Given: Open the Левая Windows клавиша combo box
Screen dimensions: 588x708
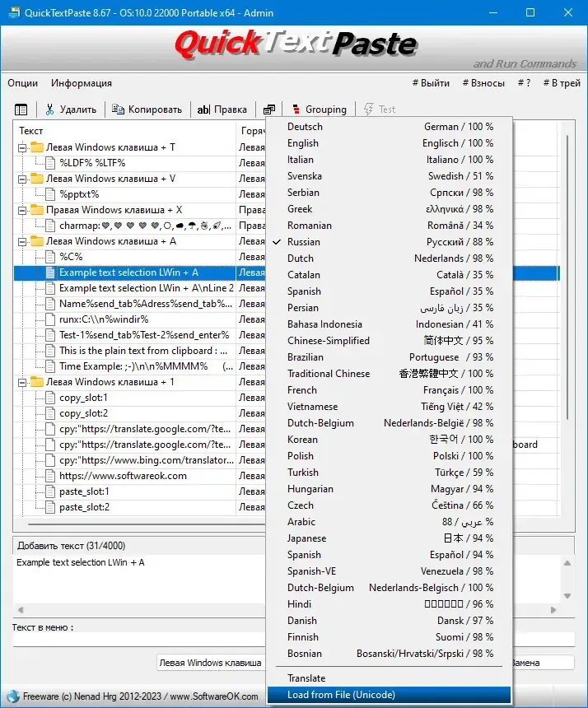Looking at the screenshot, I should pos(211,663).
